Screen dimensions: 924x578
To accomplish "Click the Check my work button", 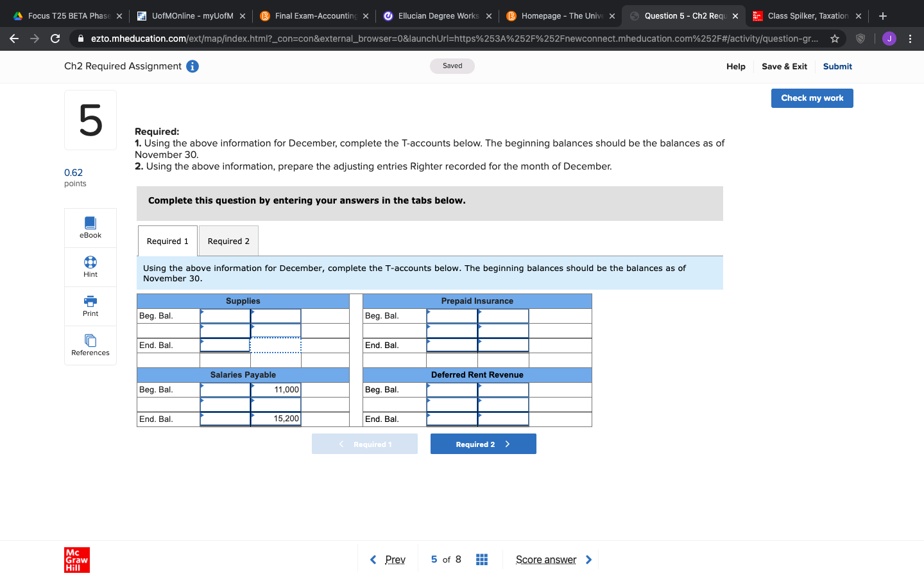I will pyautogui.click(x=812, y=98).
